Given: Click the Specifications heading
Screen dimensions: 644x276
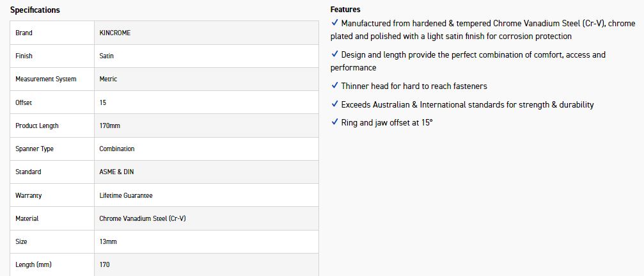Looking at the screenshot, I should tap(35, 10).
